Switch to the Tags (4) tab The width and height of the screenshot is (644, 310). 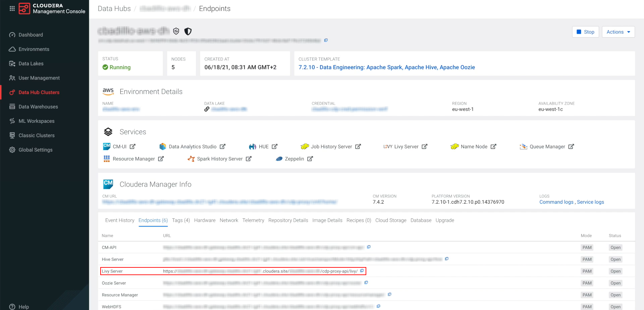(x=181, y=220)
